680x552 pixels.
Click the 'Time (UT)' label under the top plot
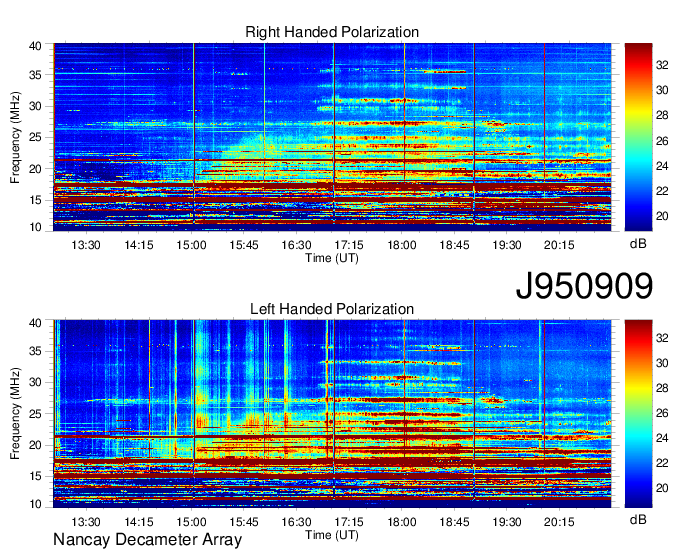pos(332,258)
